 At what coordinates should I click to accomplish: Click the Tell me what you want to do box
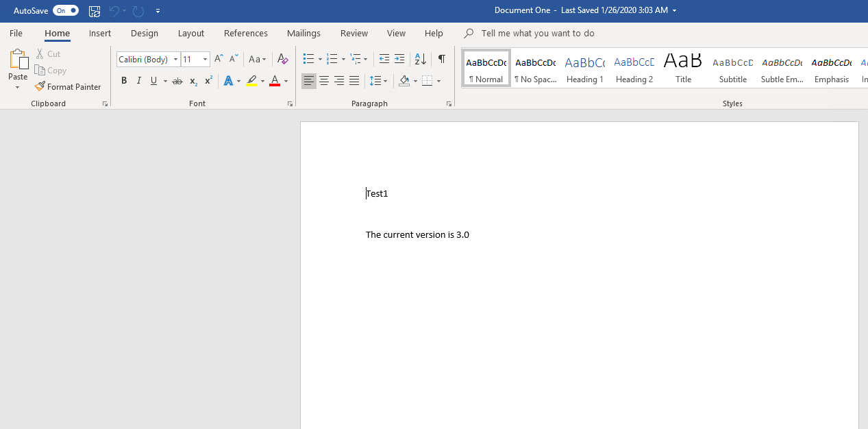538,33
